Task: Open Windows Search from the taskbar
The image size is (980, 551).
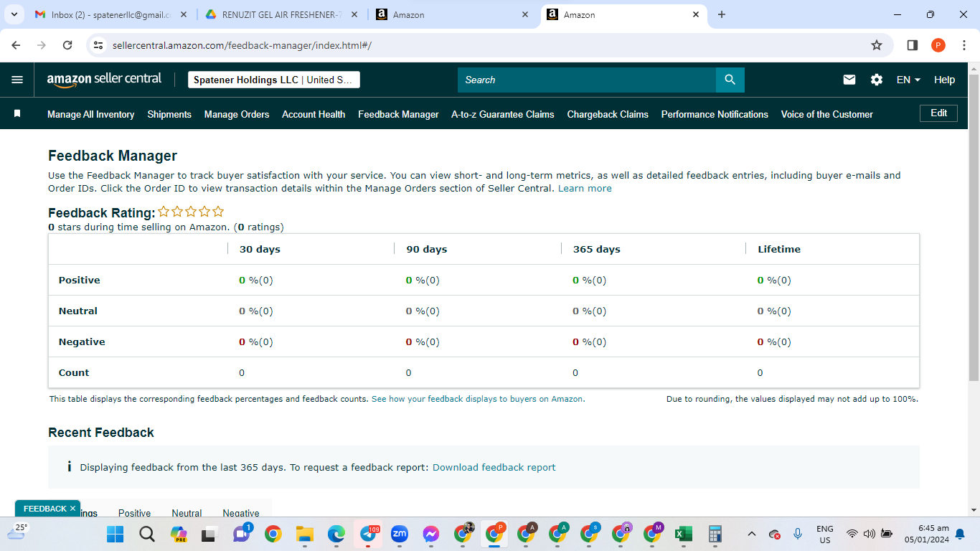Action: point(146,534)
